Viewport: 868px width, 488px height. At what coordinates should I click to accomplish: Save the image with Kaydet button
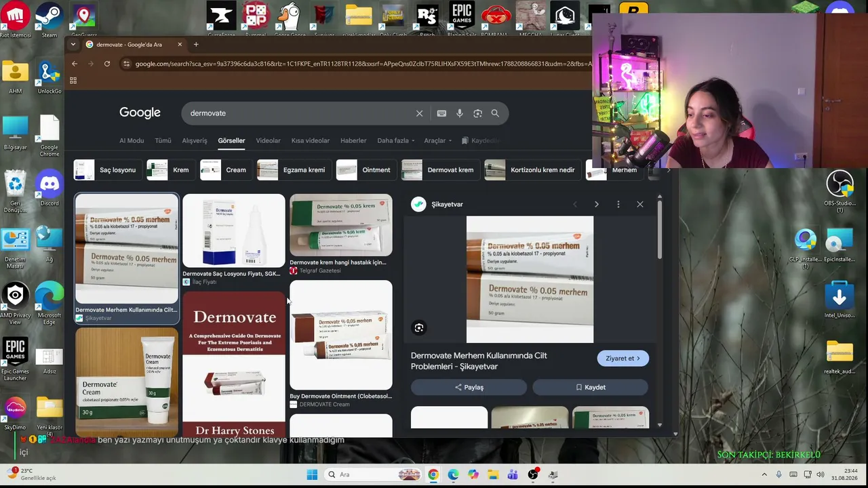pyautogui.click(x=590, y=387)
